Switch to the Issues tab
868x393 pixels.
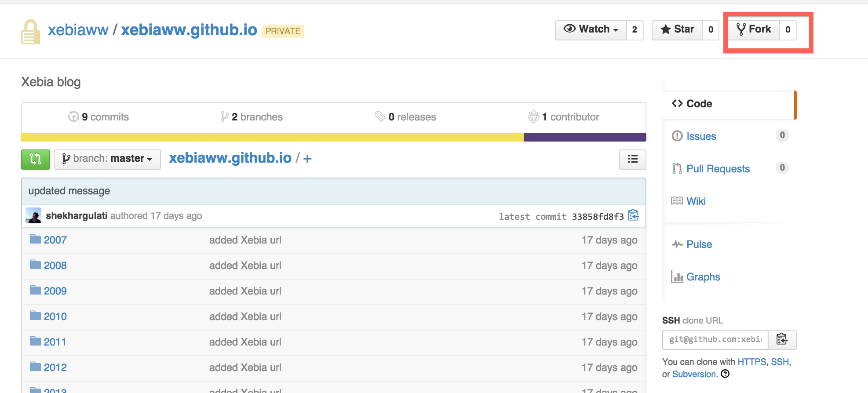tap(701, 136)
